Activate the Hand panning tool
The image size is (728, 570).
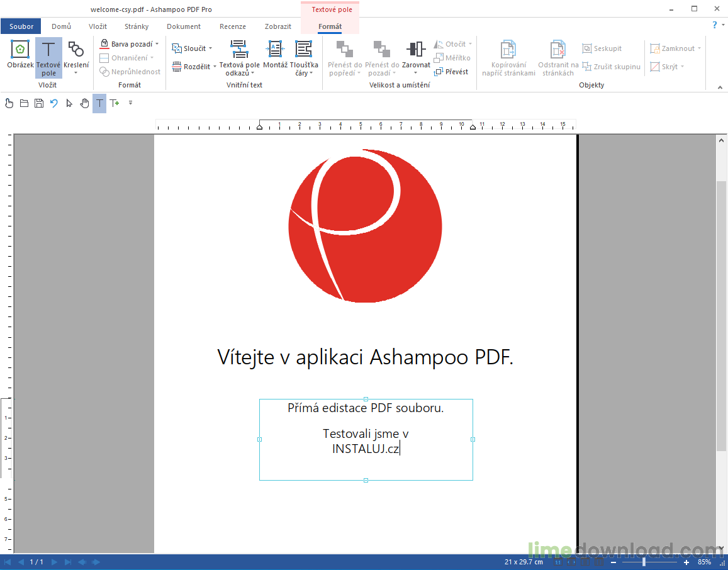click(84, 103)
